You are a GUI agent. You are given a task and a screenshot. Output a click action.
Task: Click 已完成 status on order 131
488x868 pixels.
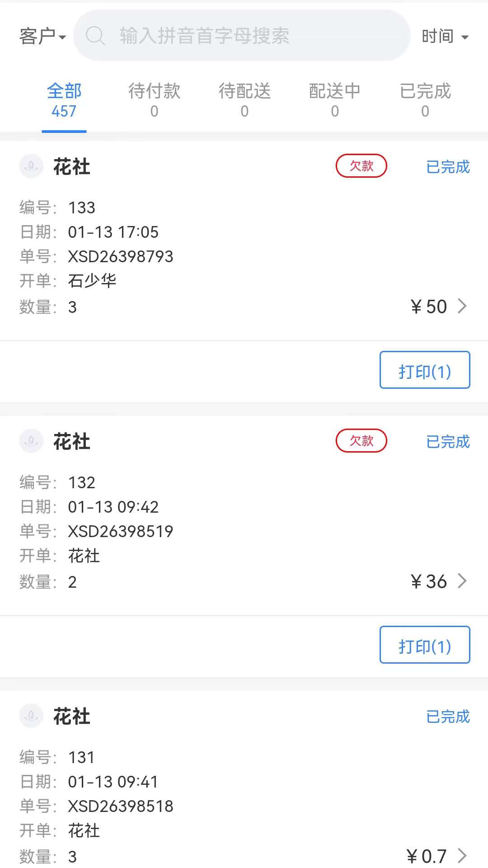[x=448, y=717]
